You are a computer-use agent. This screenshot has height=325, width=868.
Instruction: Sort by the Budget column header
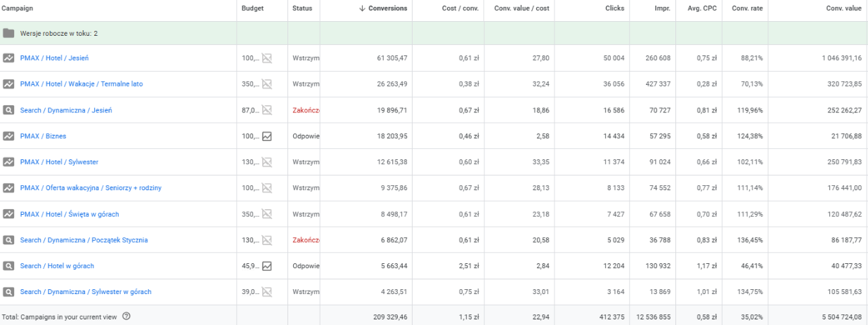tap(253, 8)
